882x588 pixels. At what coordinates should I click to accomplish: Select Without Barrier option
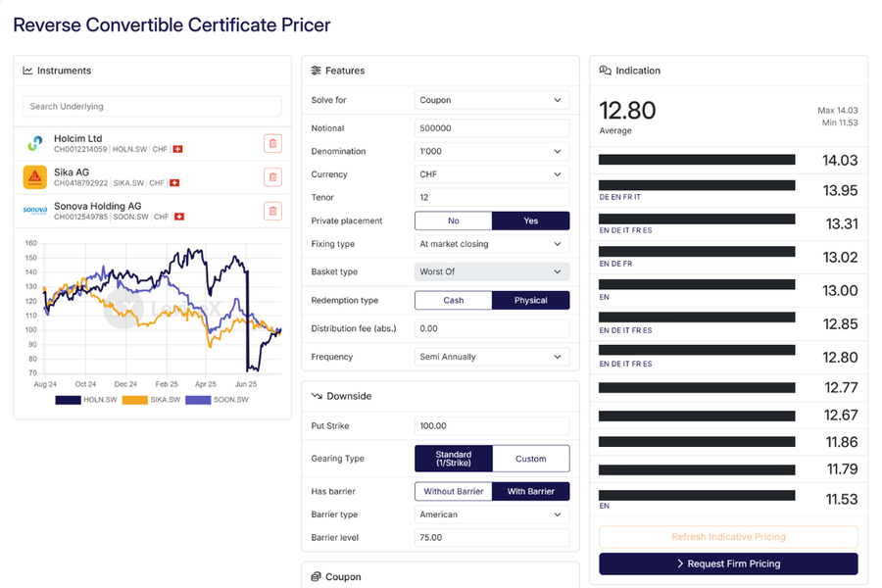453,491
